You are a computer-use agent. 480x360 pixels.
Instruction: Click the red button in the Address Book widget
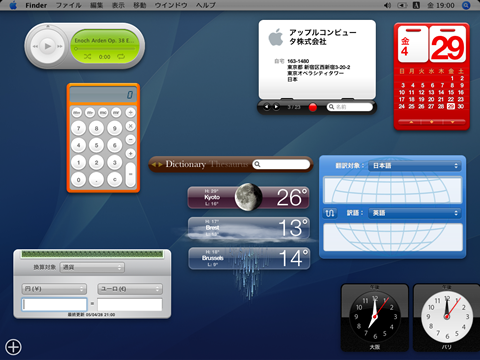313,107
